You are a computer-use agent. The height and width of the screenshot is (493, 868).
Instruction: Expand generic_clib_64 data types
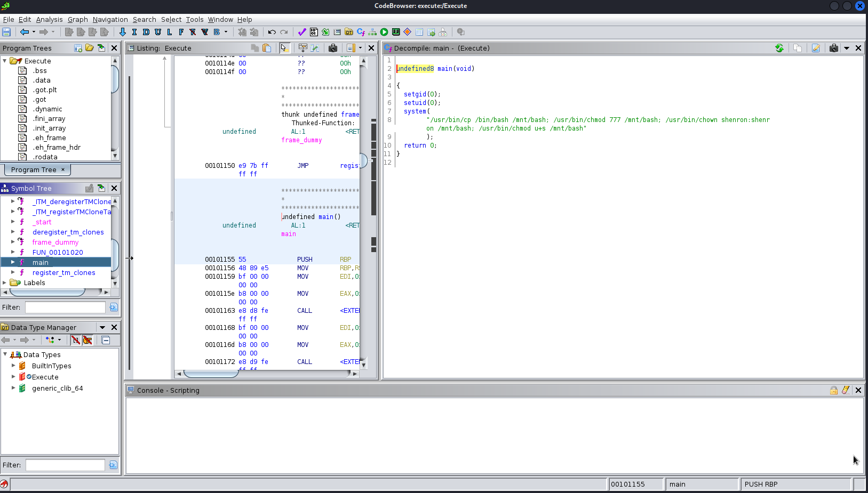(13, 388)
